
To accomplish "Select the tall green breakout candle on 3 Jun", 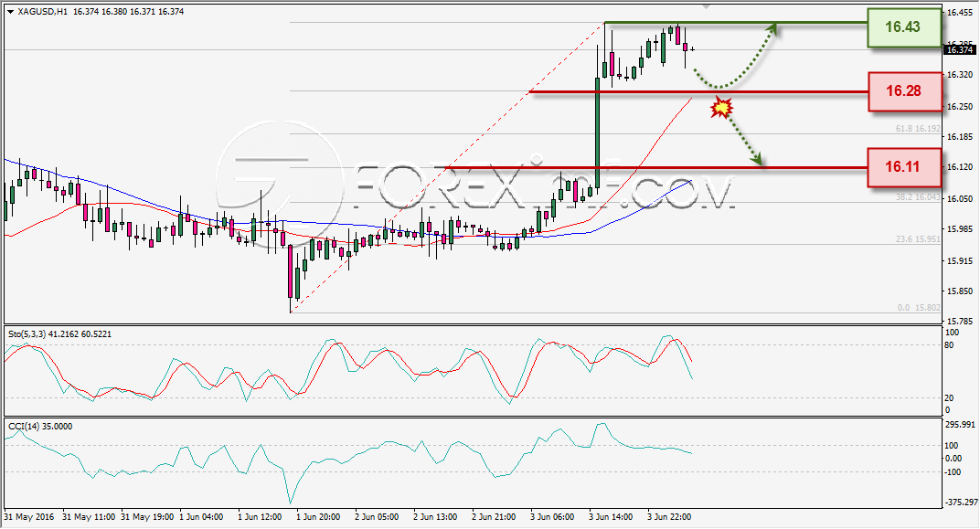I will point(598,132).
